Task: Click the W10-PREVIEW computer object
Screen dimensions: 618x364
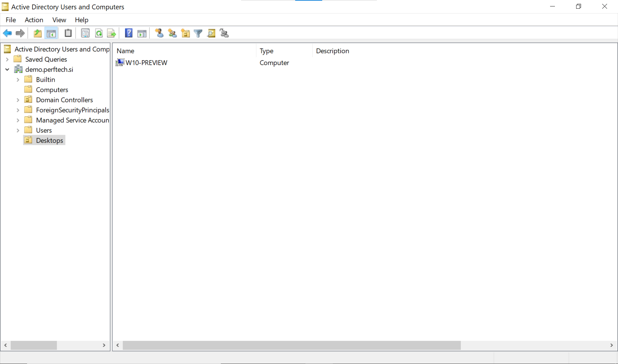Action: click(x=146, y=62)
